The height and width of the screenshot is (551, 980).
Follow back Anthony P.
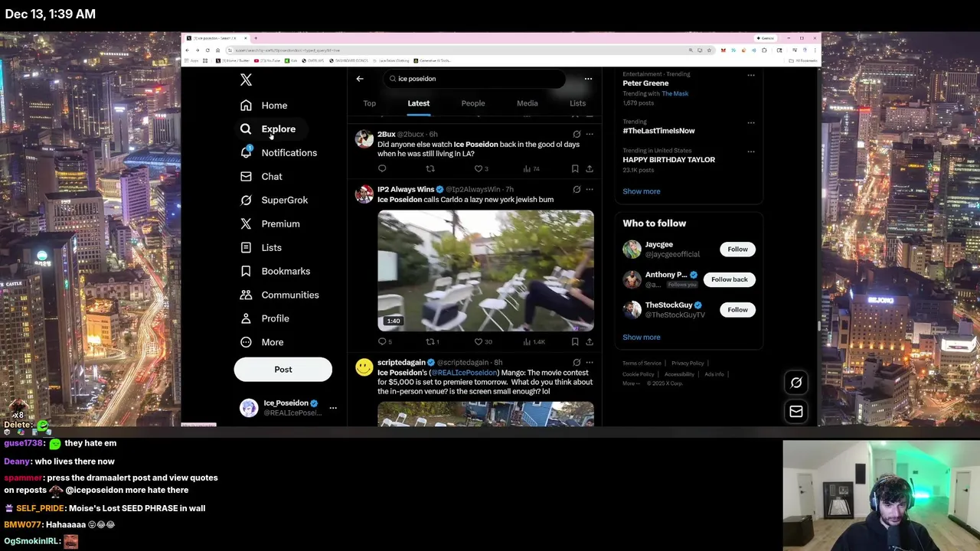point(729,279)
